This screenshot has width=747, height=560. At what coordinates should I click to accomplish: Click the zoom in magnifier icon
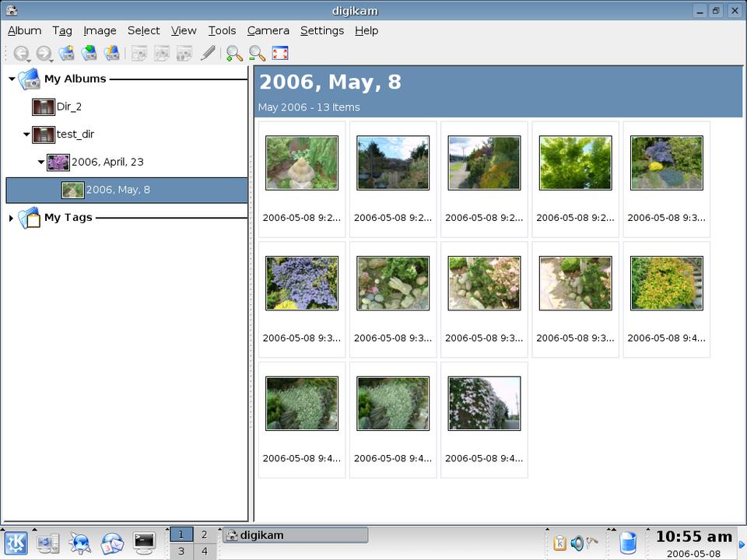[233, 53]
